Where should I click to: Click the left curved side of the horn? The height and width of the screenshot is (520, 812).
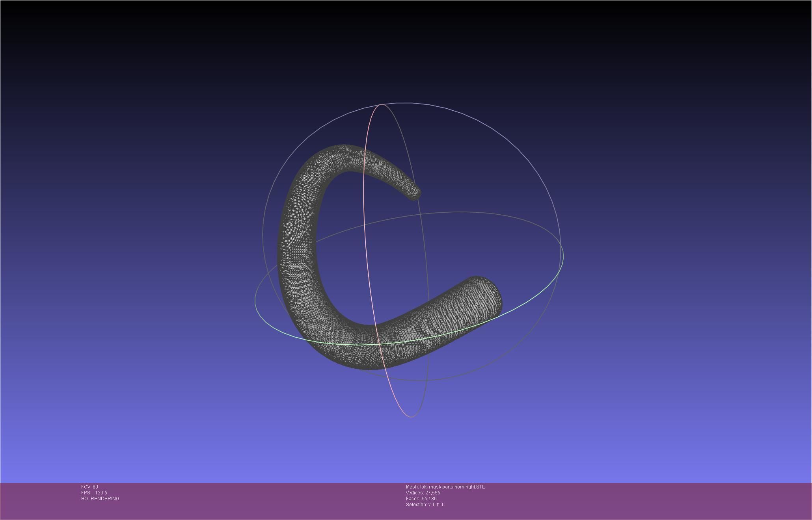pyautogui.click(x=298, y=236)
